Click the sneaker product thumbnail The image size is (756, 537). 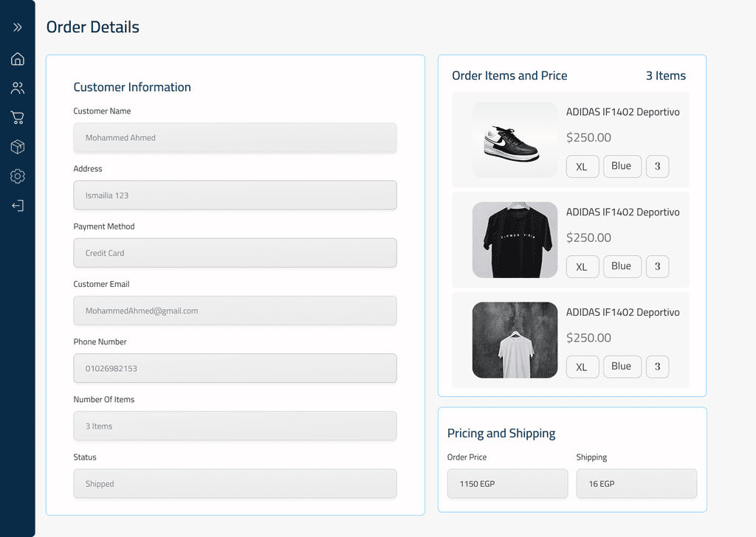coord(515,139)
